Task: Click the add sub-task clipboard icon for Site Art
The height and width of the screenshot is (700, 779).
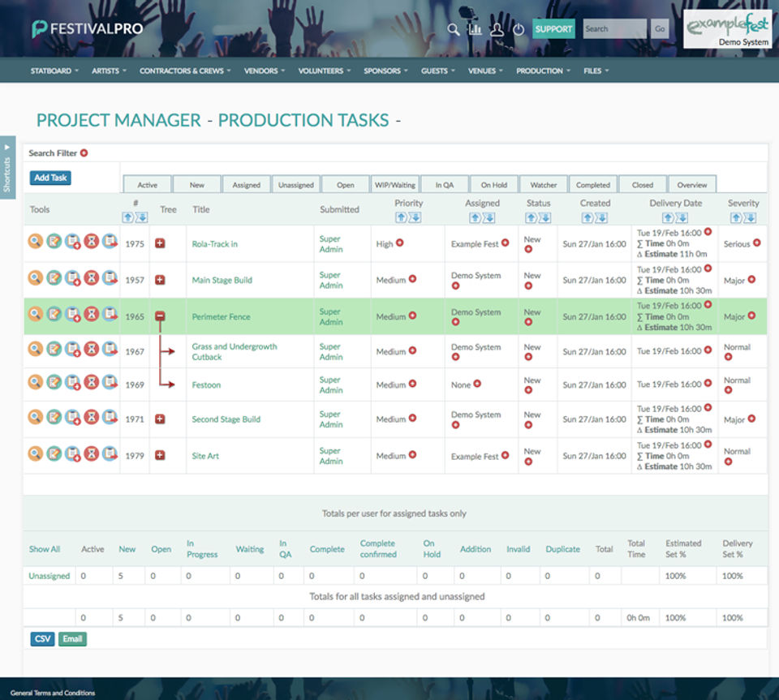Action: point(72,453)
